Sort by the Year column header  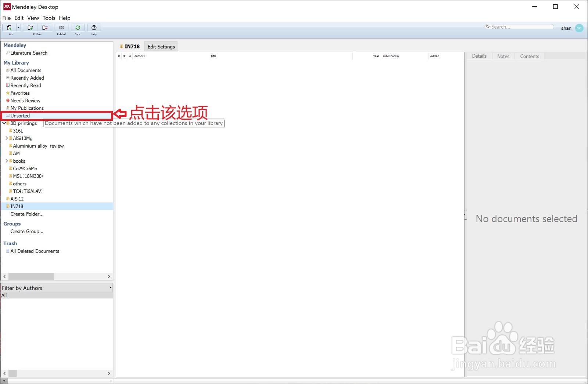[367, 56]
